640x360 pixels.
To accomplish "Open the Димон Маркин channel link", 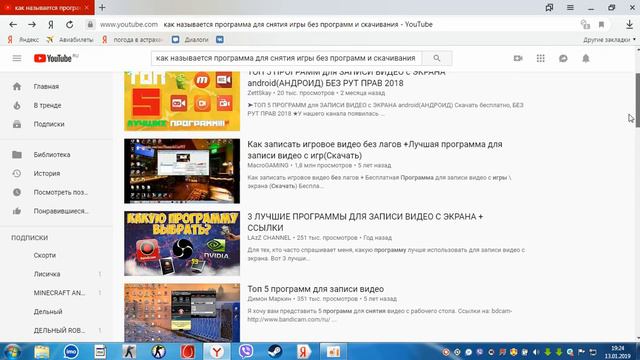I will point(269,299).
